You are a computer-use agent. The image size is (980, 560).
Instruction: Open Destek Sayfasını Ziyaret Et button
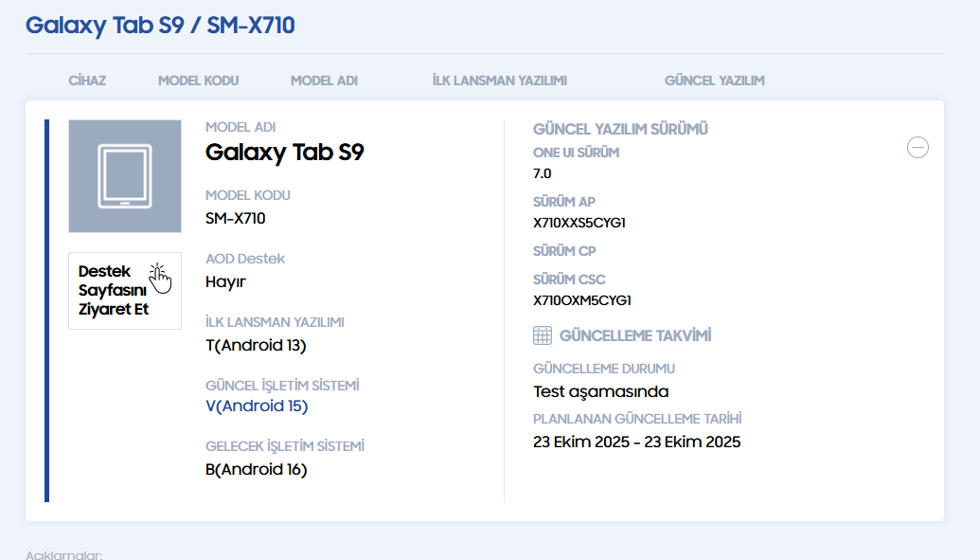point(125,291)
